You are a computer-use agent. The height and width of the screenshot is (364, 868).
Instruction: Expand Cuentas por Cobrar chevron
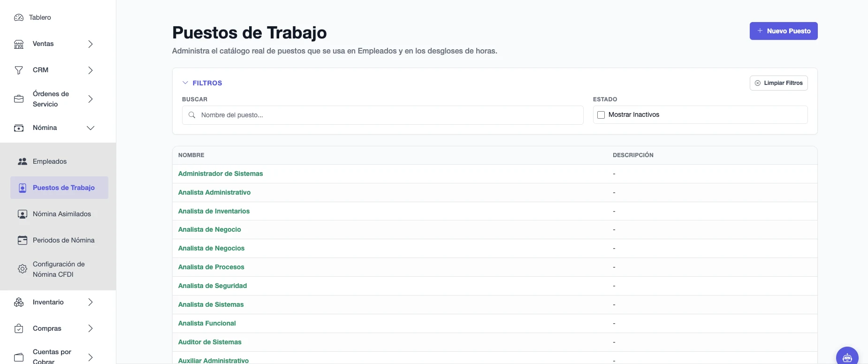click(91, 357)
